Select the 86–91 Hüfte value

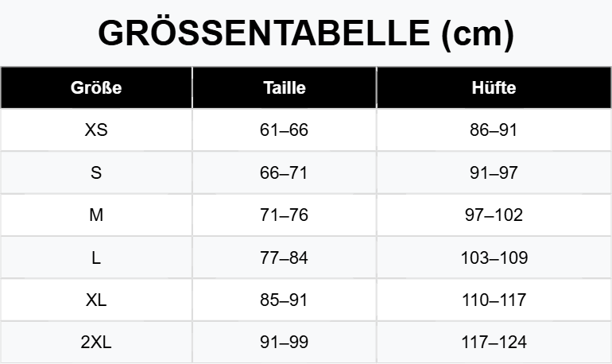point(494,130)
